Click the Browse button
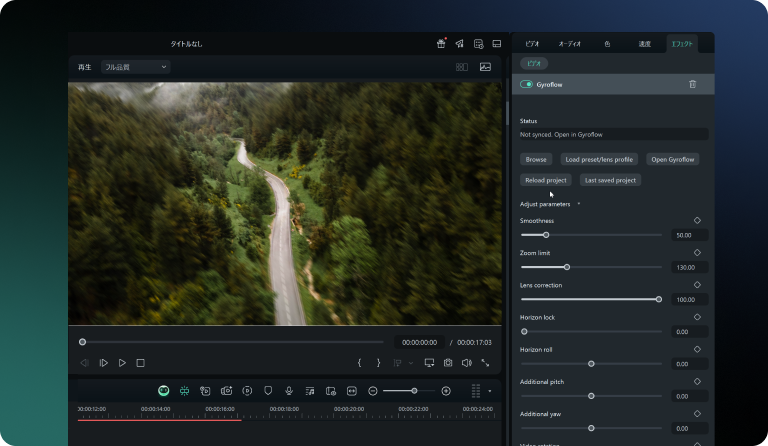Image resolution: width=768 pixels, height=446 pixels. click(x=536, y=160)
